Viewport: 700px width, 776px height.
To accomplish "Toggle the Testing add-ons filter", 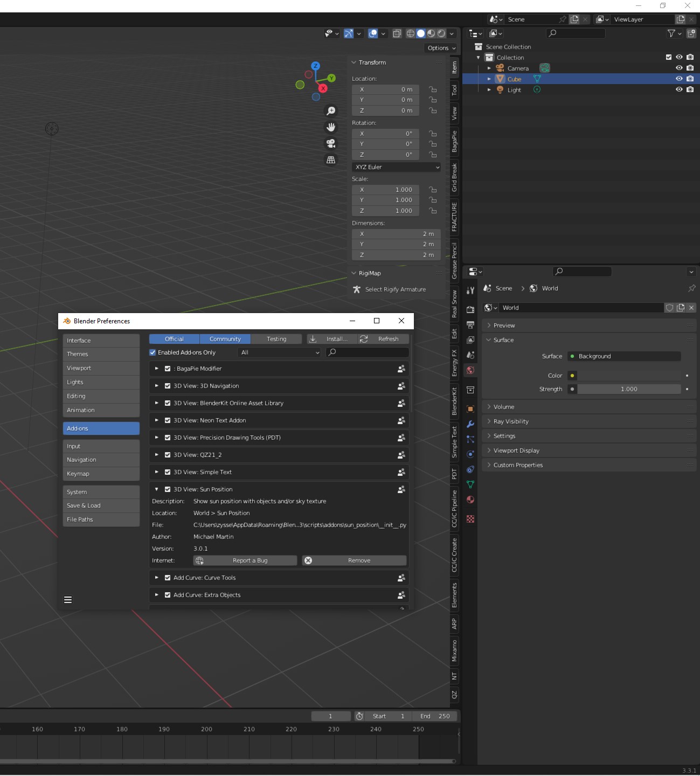I will [276, 339].
